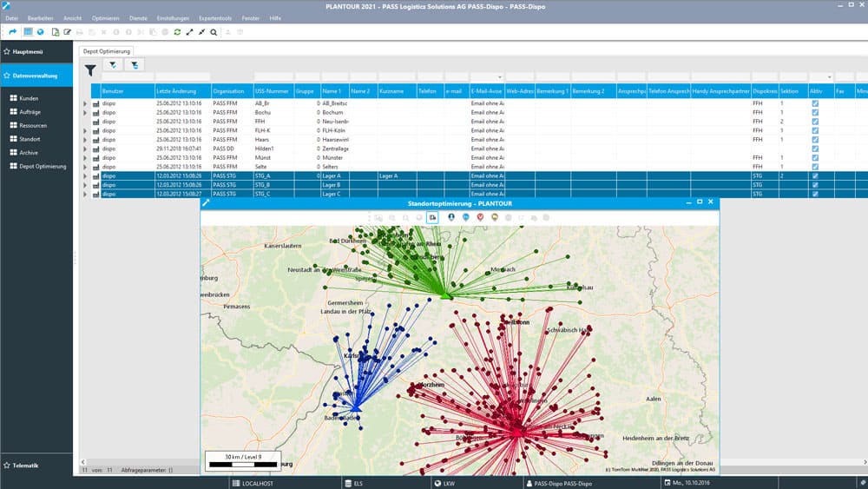Open the E-Mail-Avise filter dropdown
Viewport: 868px width, 489px height.
pyautogui.click(x=500, y=77)
